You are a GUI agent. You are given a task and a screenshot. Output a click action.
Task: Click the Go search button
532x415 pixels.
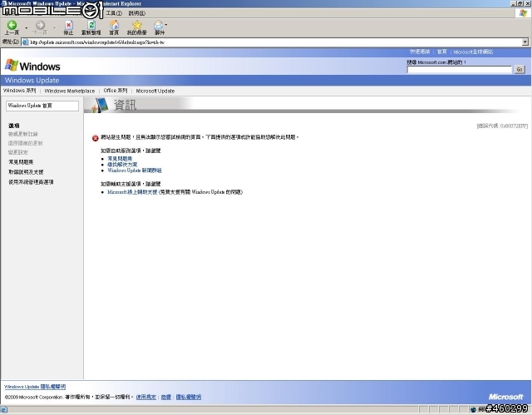click(x=520, y=69)
